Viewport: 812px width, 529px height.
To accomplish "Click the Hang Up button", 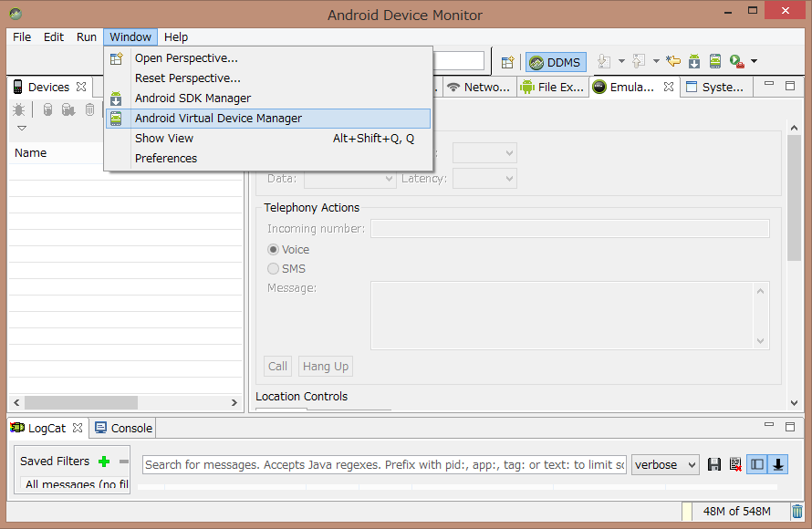I will [326, 367].
